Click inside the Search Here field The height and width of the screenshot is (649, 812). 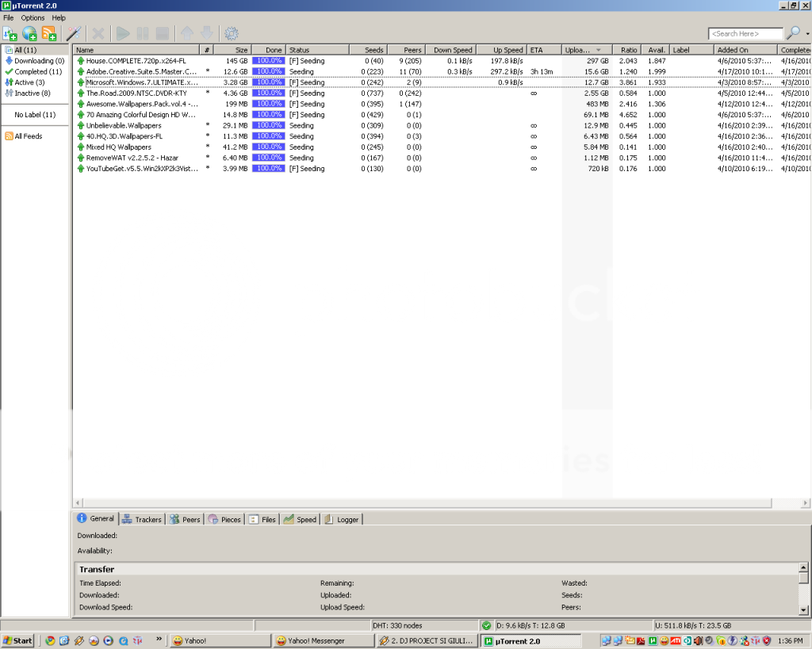pos(744,34)
